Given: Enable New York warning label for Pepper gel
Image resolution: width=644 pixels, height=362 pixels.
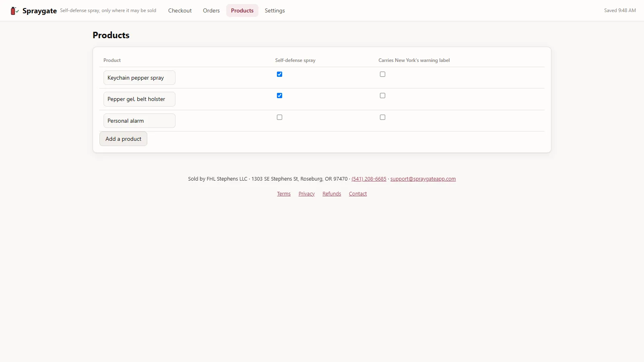Looking at the screenshot, I should pos(382,95).
